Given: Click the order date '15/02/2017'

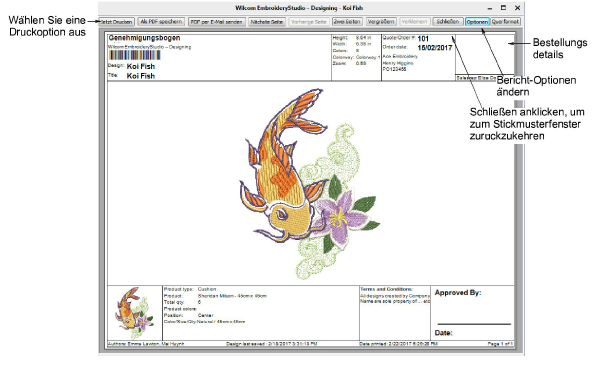Looking at the screenshot, I should coord(435,48).
